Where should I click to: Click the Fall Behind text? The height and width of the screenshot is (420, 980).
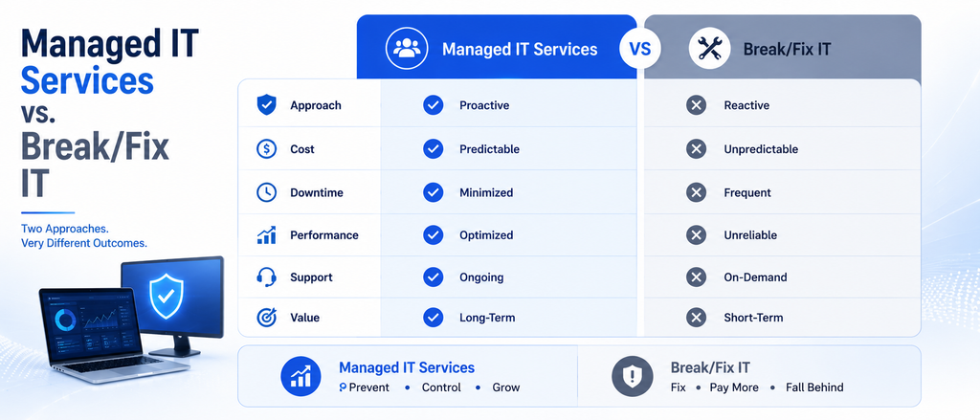tap(814, 387)
